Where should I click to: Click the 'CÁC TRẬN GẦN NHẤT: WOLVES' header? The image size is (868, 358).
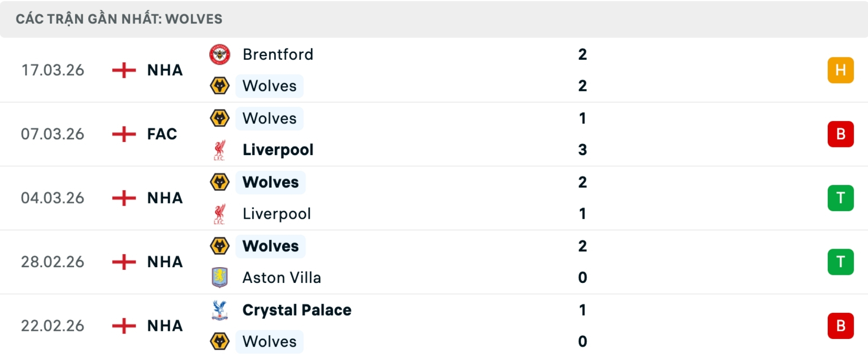(119, 19)
